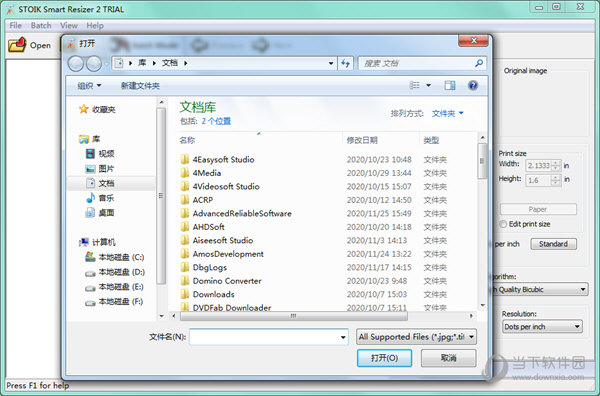Toggle the preview pane icon

click(x=450, y=85)
